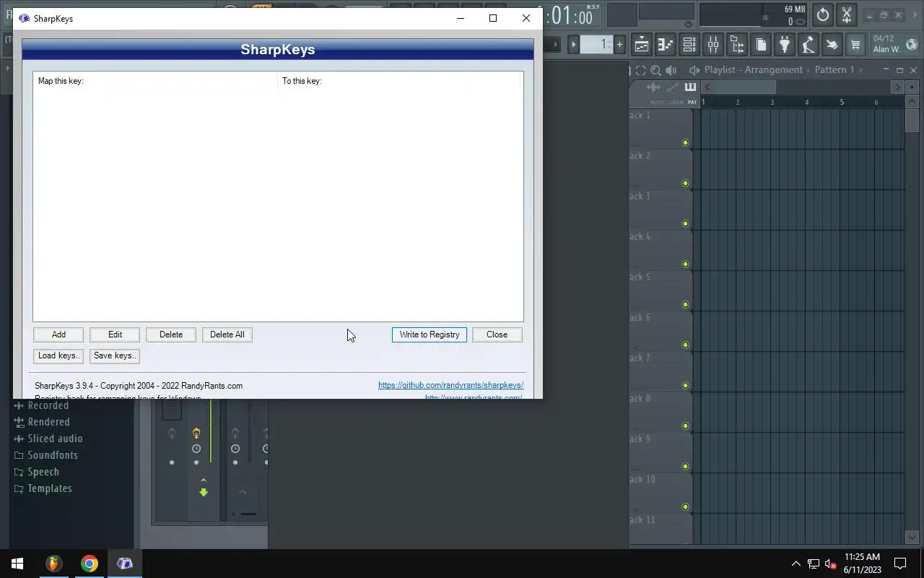The width and height of the screenshot is (924, 578).
Task: Open the Windows notification center icon
Action: (x=900, y=564)
